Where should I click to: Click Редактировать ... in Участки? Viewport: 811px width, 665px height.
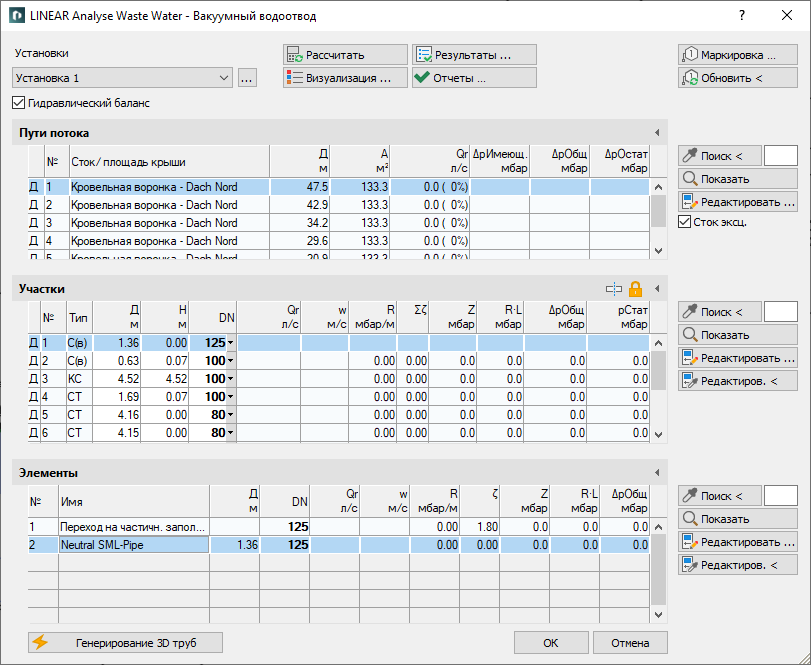738,358
